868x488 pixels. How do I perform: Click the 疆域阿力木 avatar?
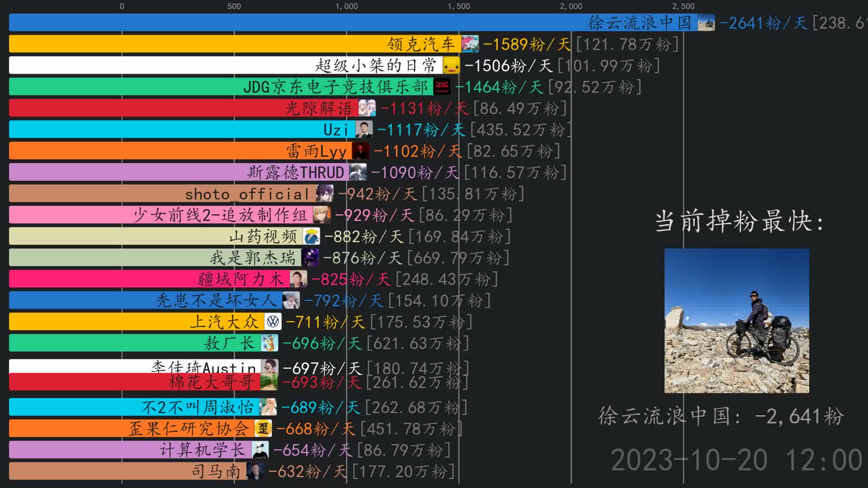pos(298,279)
